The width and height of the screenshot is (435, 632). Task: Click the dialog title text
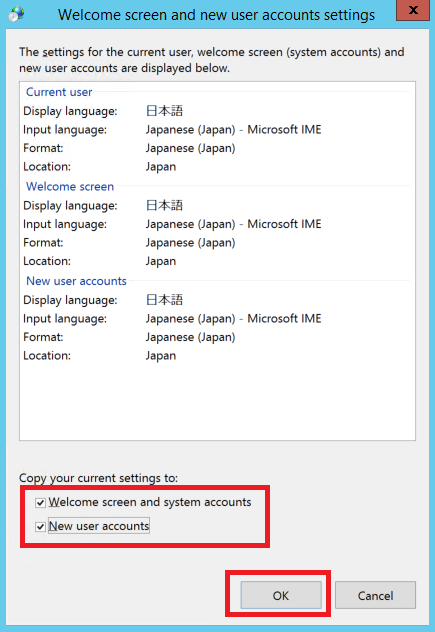coord(216,15)
